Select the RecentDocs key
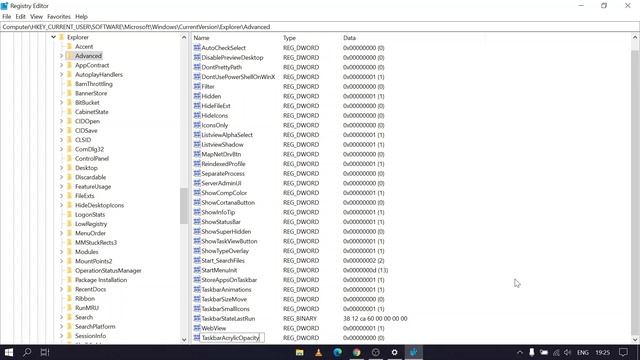This screenshot has width=640, height=360. tap(90, 289)
